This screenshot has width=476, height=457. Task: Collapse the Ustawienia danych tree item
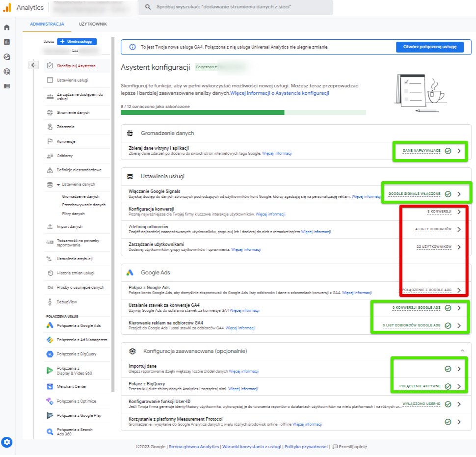click(x=58, y=185)
